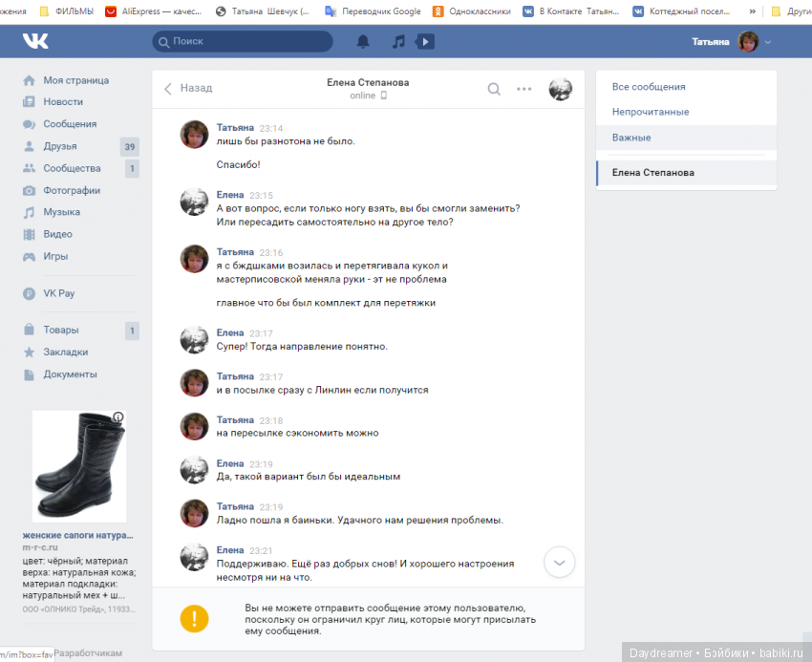The height and width of the screenshot is (662, 812).
Task: Show more bookmarks via double-chevron
Action: [x=753, y=11]
